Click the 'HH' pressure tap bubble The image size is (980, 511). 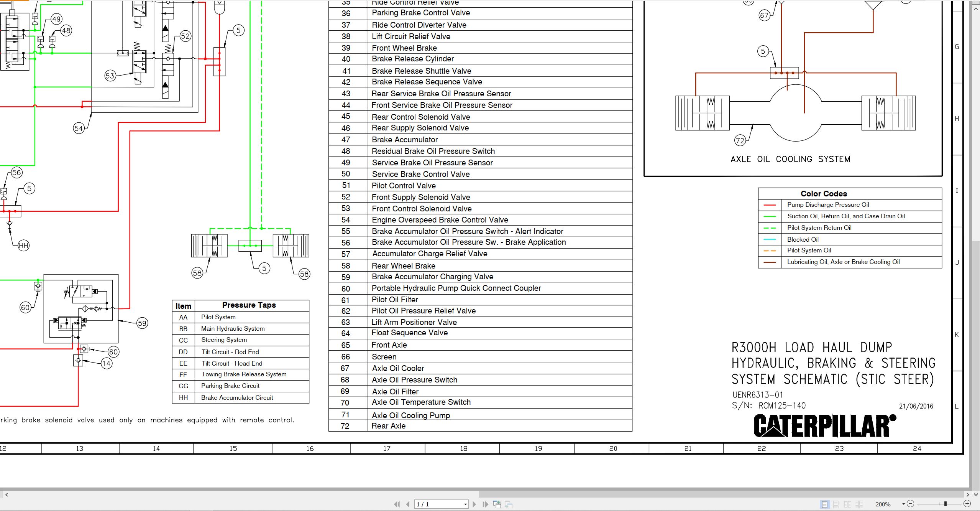tap(23, 246)
